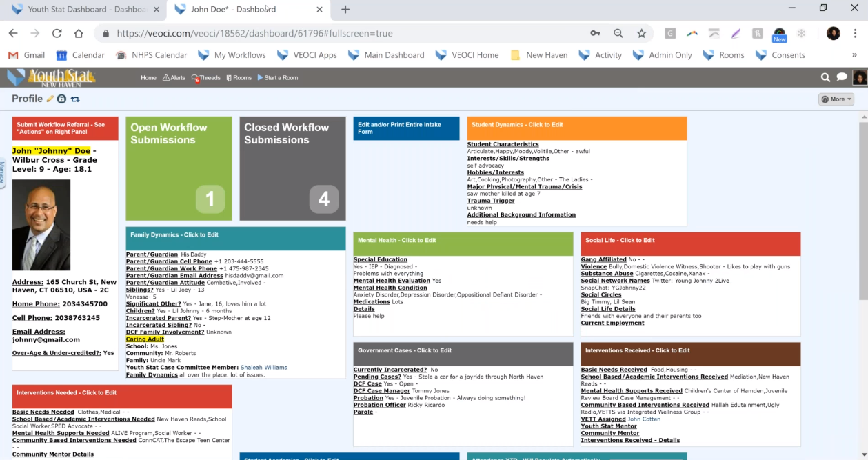Open Chrome's three-dot menu
868x460 pixels.
pos(854,33)
